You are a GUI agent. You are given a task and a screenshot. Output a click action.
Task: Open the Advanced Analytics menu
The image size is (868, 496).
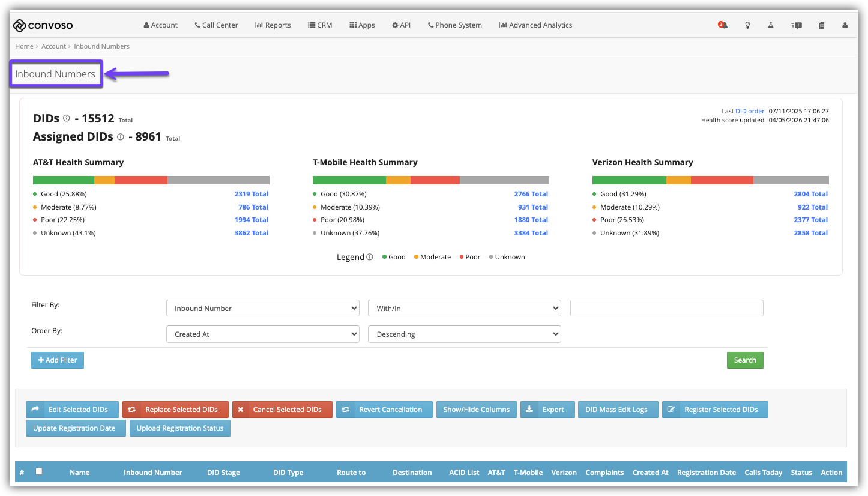[x=535, y=25]
